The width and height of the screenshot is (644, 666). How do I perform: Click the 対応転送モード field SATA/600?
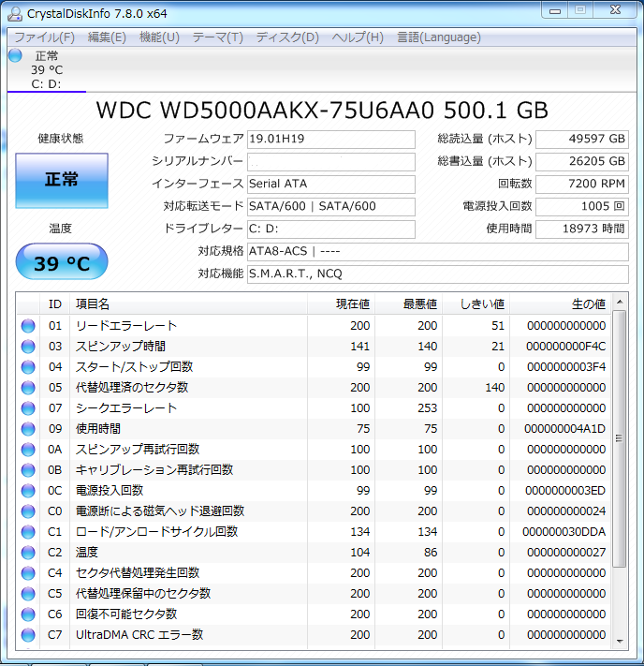[x=331, y=207]
